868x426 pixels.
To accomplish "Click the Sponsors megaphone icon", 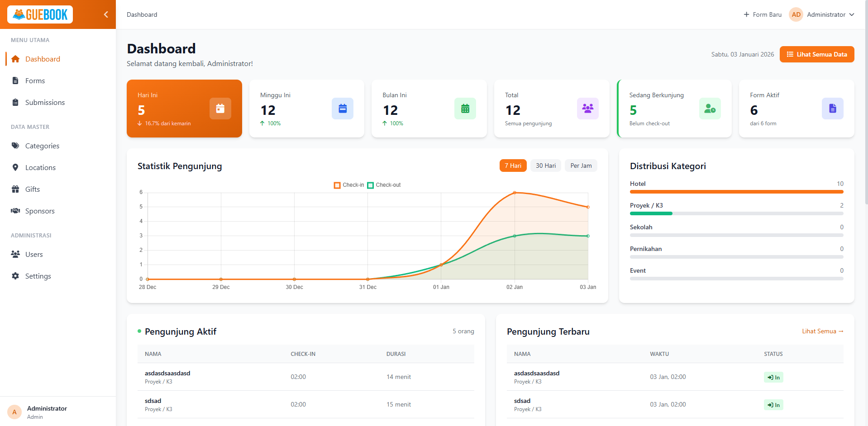I will pyautogui.click(x=15, y=211).
